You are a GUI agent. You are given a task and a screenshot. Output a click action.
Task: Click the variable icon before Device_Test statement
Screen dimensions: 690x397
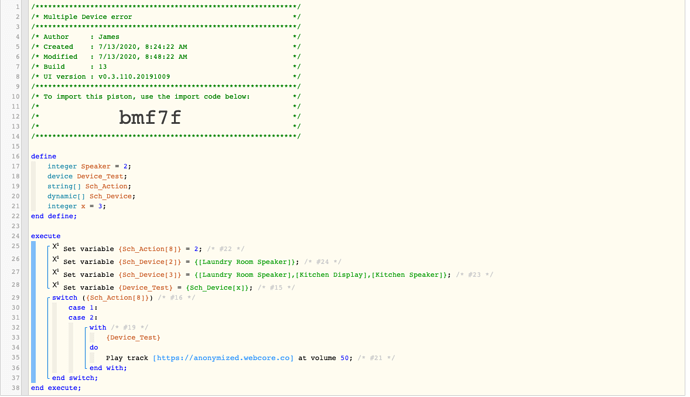(55, 285)
